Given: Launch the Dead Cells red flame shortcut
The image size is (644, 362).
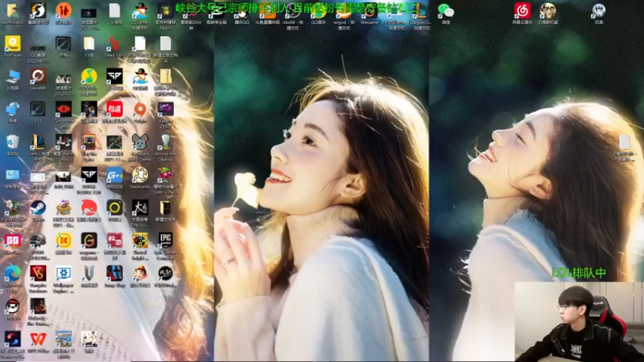Looking at the screenshot, I should [x=114, y=44].
